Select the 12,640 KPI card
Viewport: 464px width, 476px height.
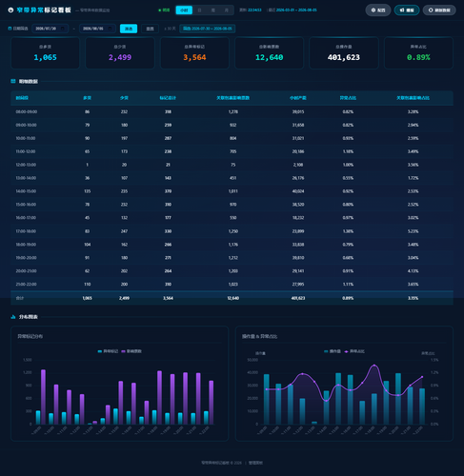point(270,53)
